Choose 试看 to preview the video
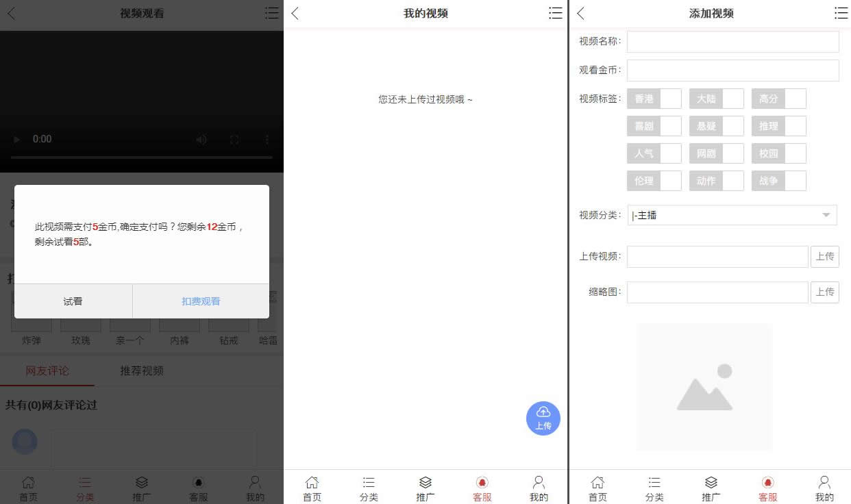The image size is (851, 504). coord(73,300)
